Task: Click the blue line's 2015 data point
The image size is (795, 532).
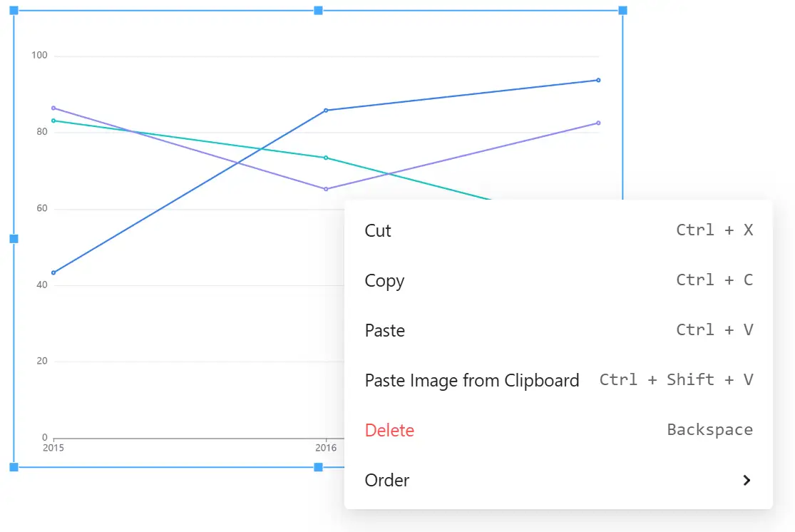Action: click(x=53, y=272)
